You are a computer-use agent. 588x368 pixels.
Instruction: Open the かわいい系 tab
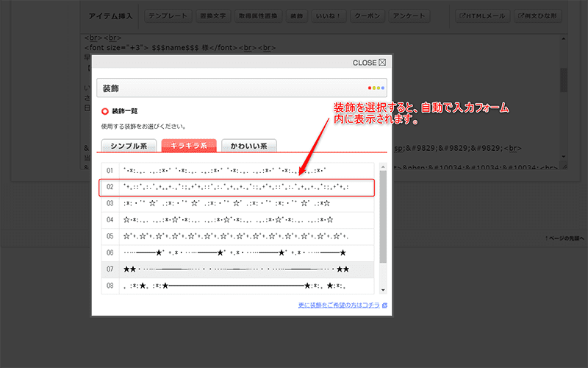pyautogui.click(x=249, y=146)
